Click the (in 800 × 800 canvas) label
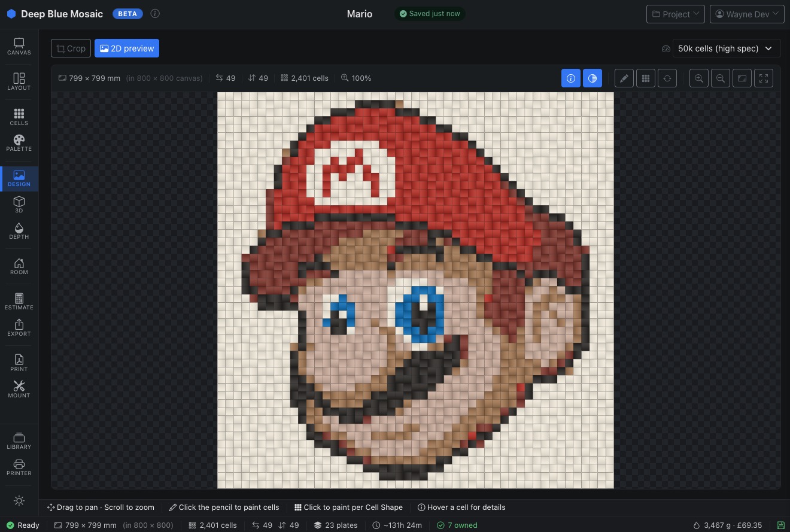 point(165,78)
